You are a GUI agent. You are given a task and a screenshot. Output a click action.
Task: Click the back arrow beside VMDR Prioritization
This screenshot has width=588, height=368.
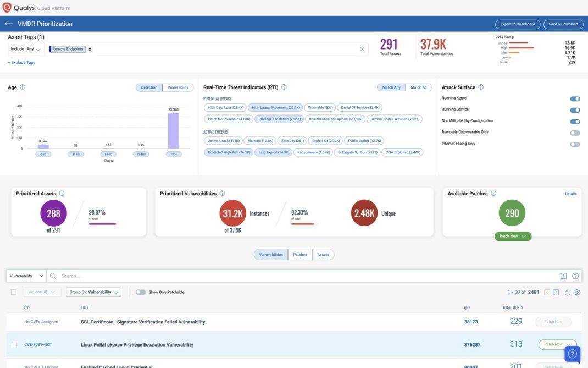(x=9, y=24)
